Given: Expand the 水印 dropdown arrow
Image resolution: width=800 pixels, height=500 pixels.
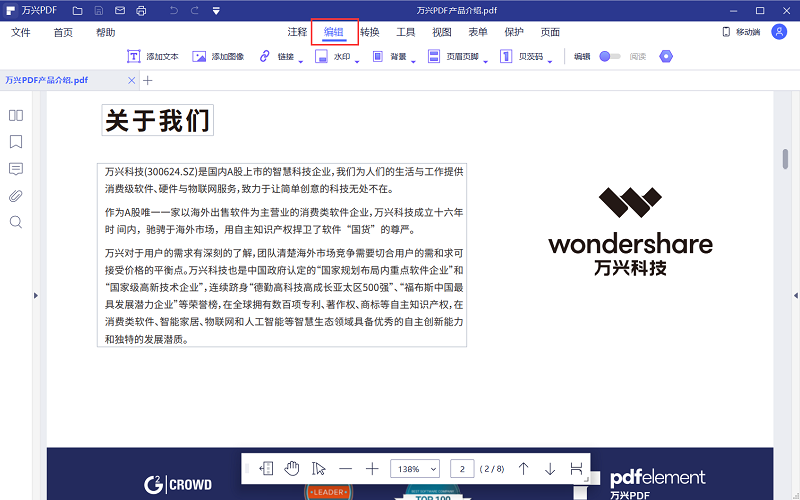Looking at the screenshot, I should (x=357, y=62).
